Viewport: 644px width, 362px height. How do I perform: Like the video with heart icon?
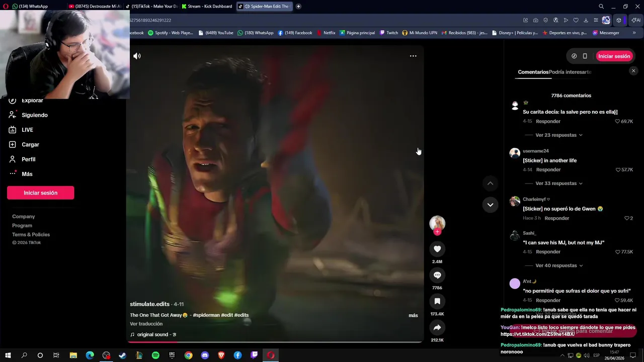(x=437, y=249)
